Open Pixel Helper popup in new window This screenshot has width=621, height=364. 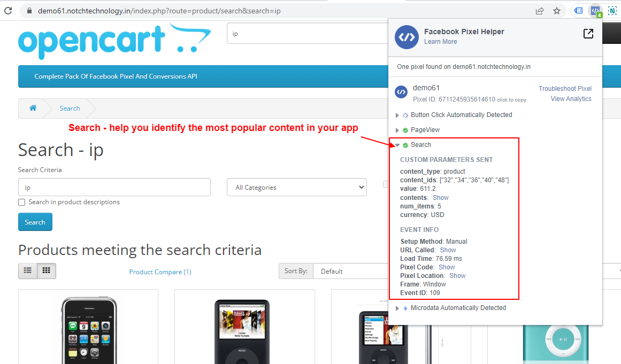pyautogui.click(x=588, y=34)
